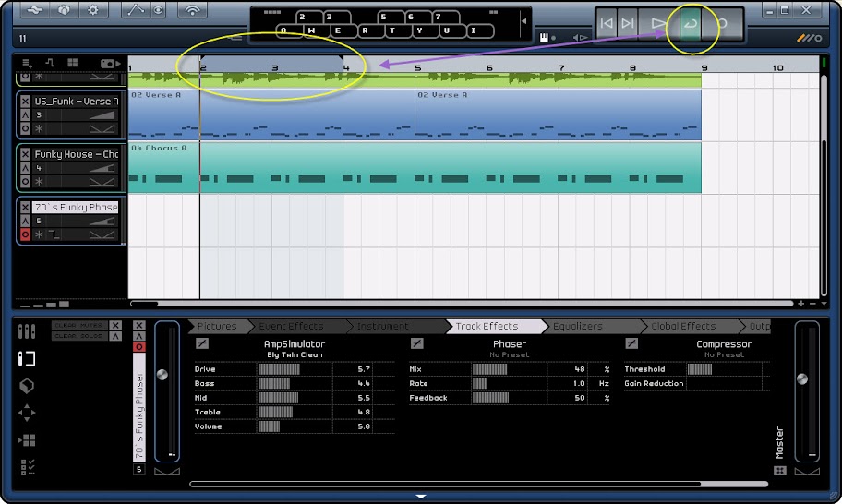Open the media bay cube icon in sidebar

(x=27, y=386)
